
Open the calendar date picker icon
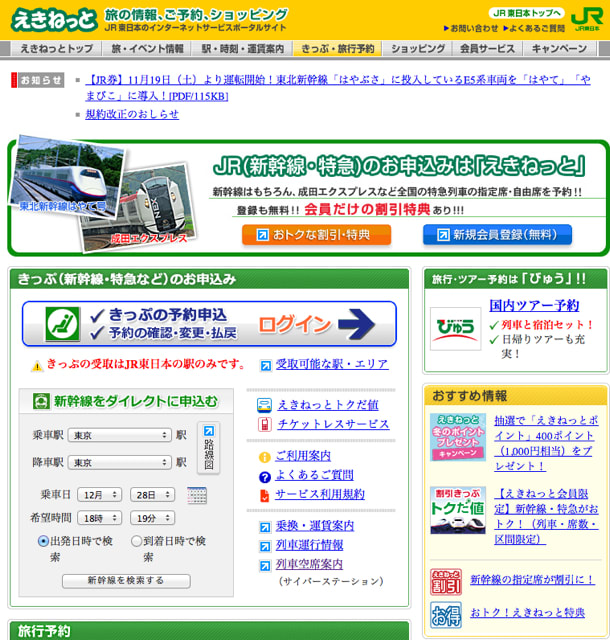coord(197,496)
